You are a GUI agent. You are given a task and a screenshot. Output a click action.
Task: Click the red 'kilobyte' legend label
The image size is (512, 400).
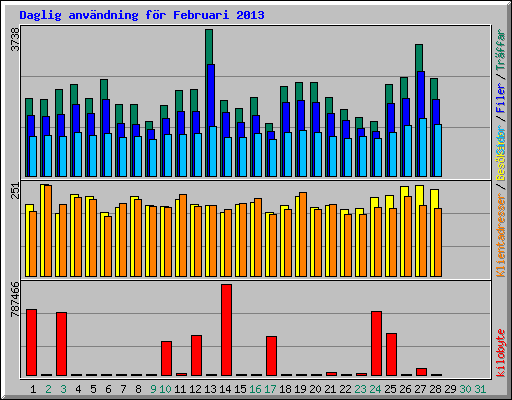pos(501,353)
